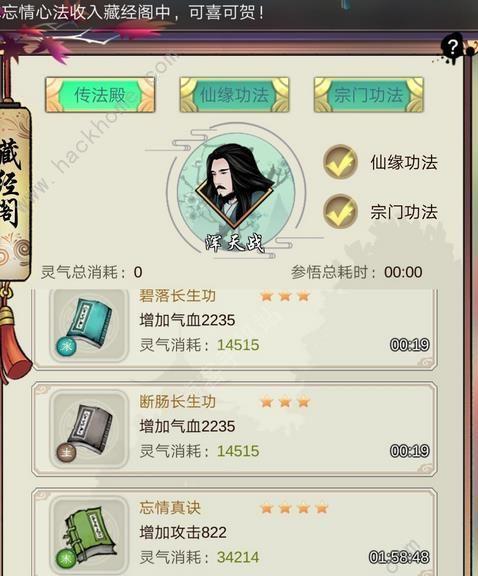This screenshot has height=576, width=478.
Task: Tap the 01:58:48 timer on 忘情真诀
Action: 399,557
